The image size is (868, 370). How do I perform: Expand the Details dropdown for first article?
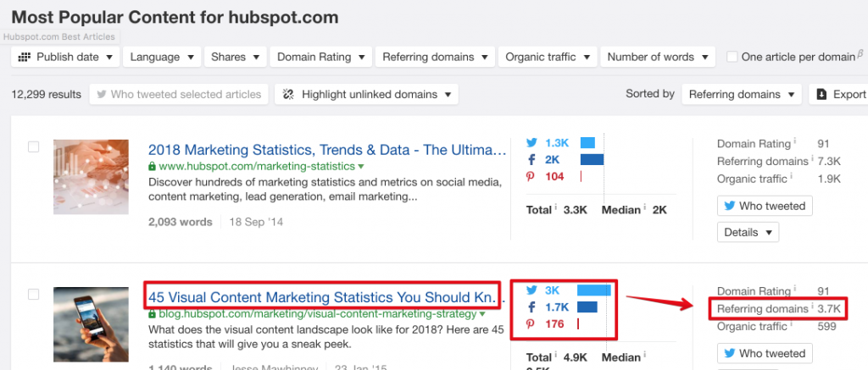(748, 232)
